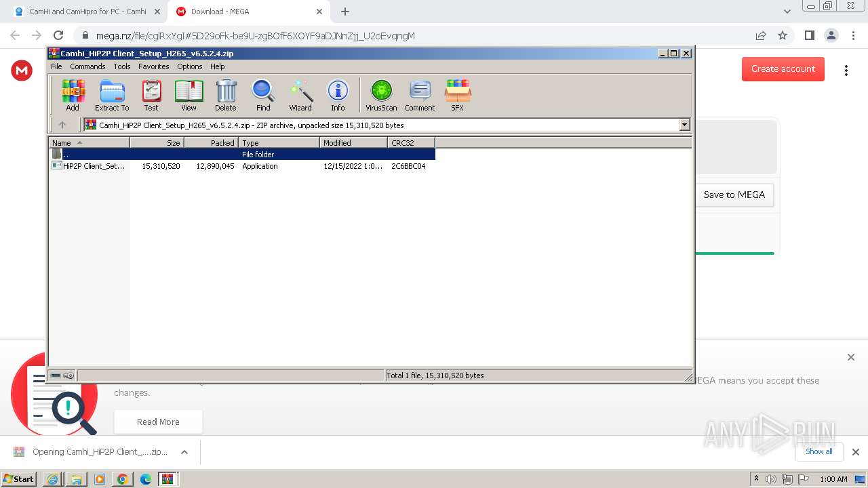Sort by the CRC32 column header

[411, 142]
